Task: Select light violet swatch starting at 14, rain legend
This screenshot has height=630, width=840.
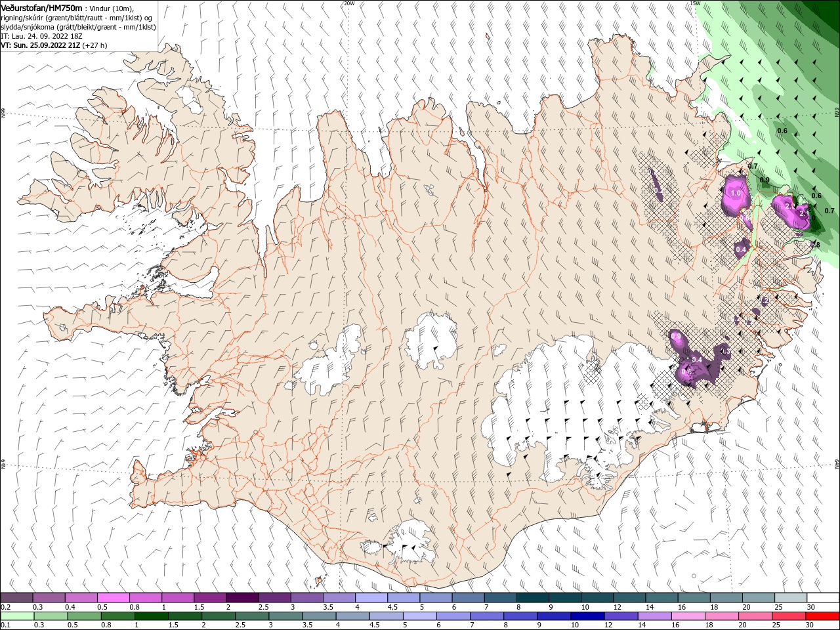Action: [654, 616]
